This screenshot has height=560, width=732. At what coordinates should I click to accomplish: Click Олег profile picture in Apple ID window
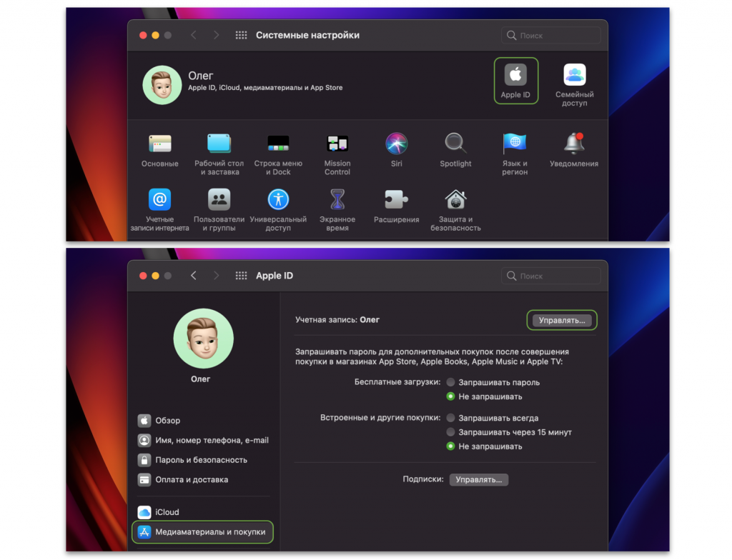[x=204, y=339]
